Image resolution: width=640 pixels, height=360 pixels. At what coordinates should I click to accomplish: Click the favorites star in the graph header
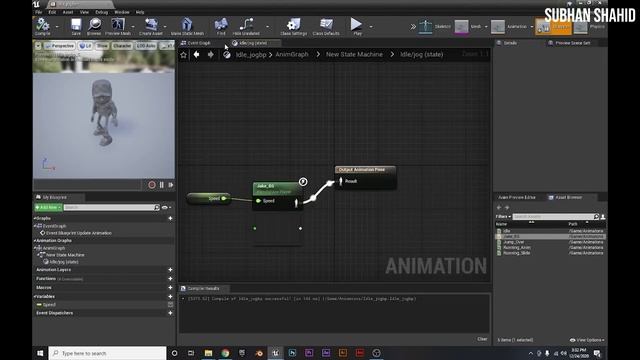point(183,55)
